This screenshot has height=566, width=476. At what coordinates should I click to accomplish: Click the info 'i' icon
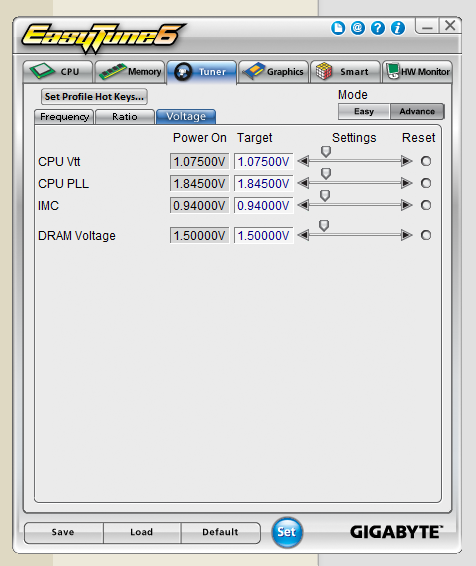click(398, 28)
